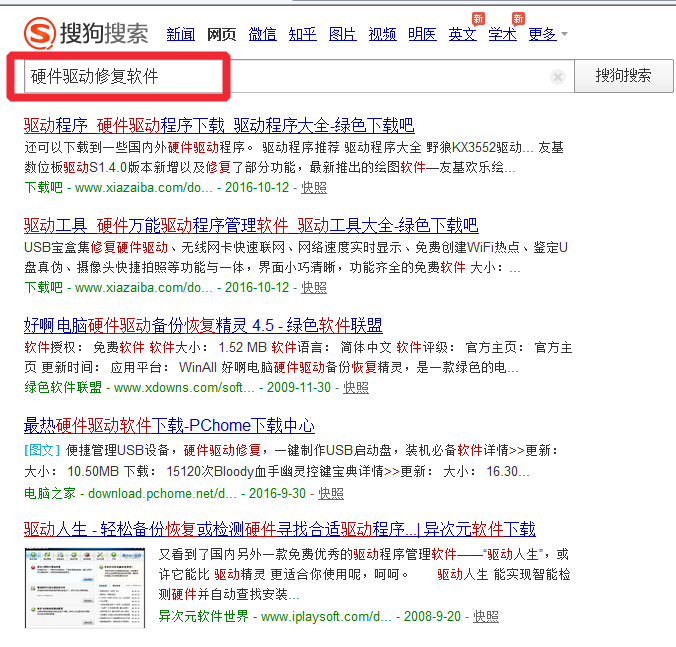Switch to 知乎 search tab
Screen dimensions: 676x647
tap(303, 34)
